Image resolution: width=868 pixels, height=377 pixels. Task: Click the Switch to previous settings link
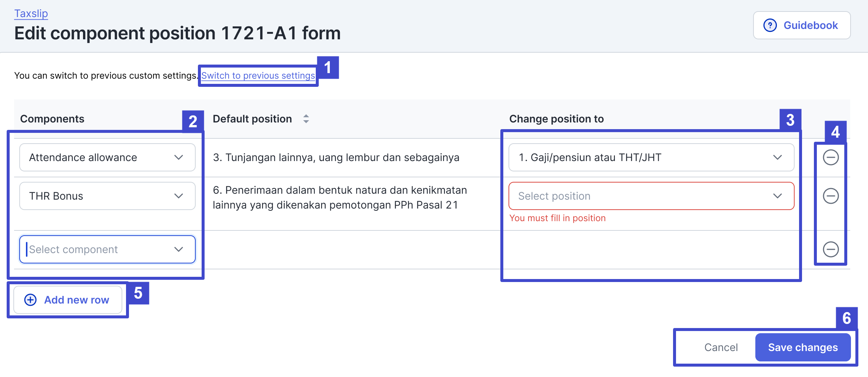[x=258, y=76]
